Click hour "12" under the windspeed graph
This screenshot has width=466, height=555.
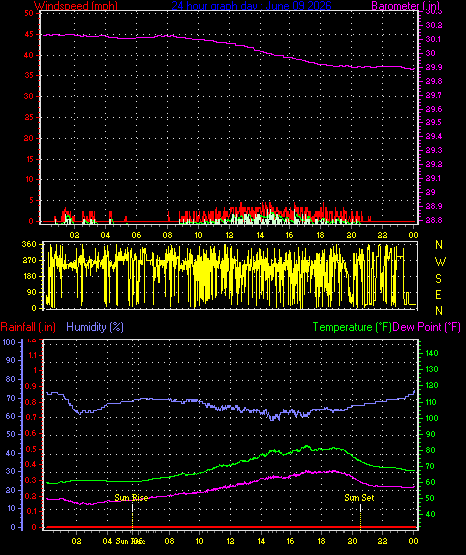point(230,235)
